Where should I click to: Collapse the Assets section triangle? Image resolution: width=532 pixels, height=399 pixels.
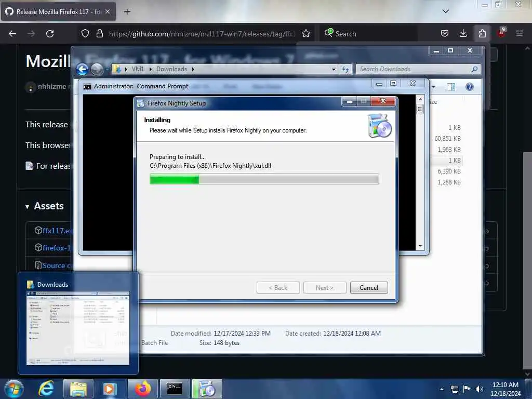coord(27,207)
